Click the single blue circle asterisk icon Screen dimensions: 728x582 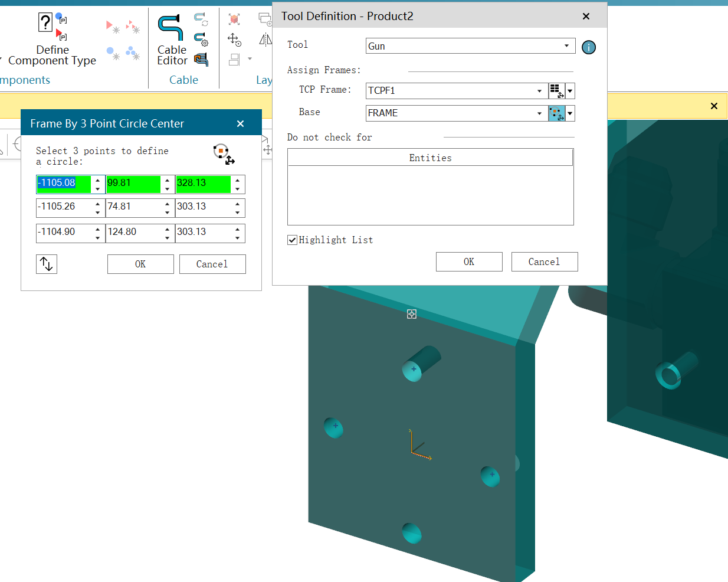coord(113,54)
